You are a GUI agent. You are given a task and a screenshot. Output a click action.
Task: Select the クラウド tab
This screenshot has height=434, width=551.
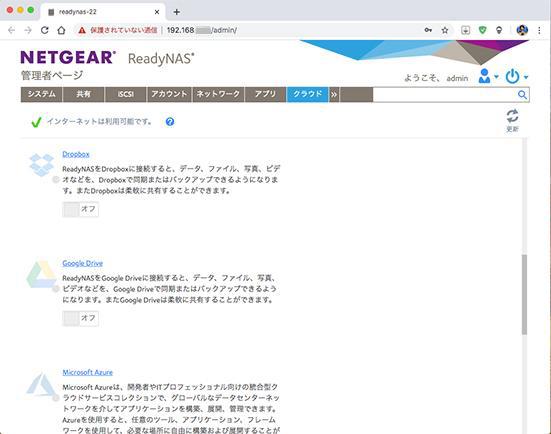307,94
